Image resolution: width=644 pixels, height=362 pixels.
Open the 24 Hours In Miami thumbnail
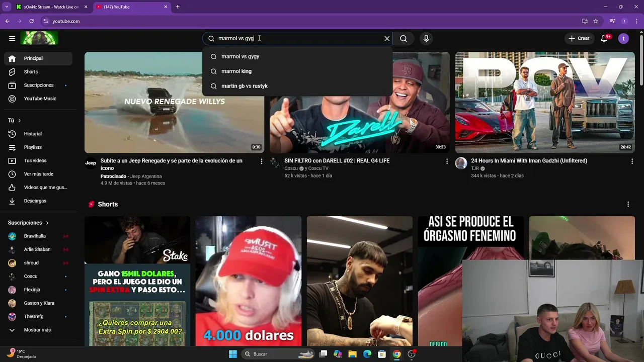pyautogui.click(x=545, y=103)
